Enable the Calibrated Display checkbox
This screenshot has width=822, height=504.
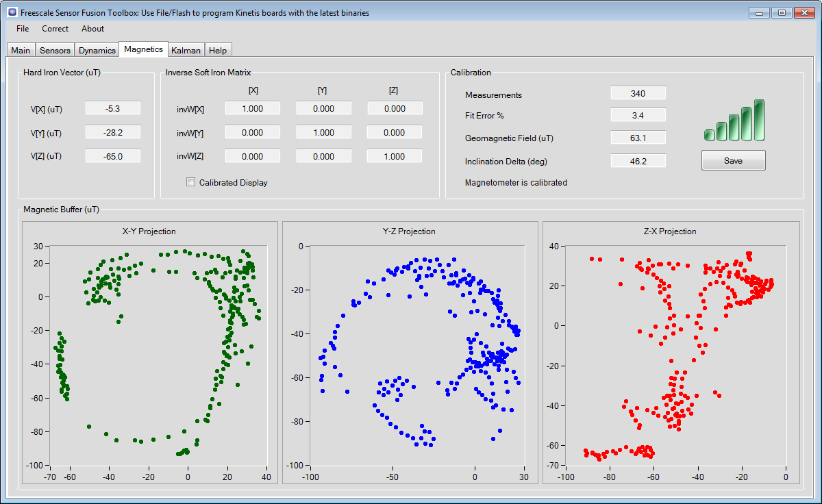(x=191, y=183)
